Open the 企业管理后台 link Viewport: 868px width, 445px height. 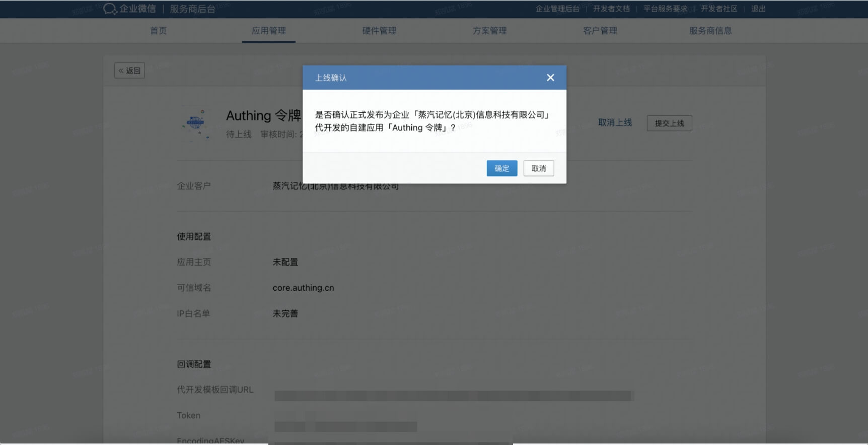tap(557, 9)
